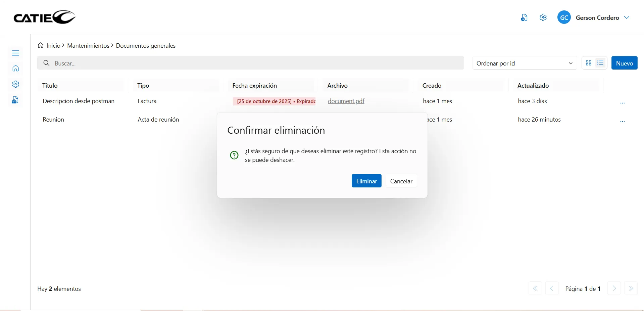
Task: Click the CATIE logo
Action: (x=44, y=17)
